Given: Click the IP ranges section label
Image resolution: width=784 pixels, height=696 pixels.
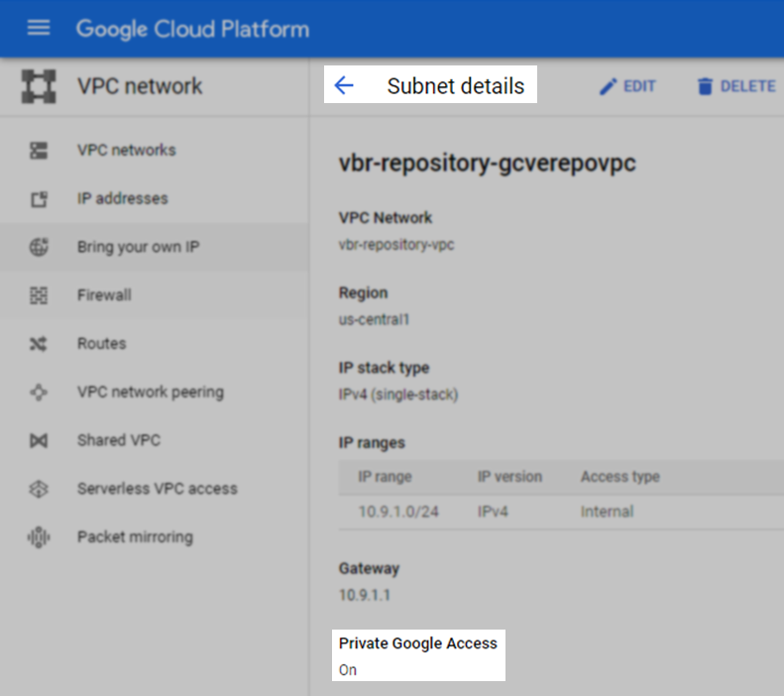Looking at the screenshot, I should point(372,443).
